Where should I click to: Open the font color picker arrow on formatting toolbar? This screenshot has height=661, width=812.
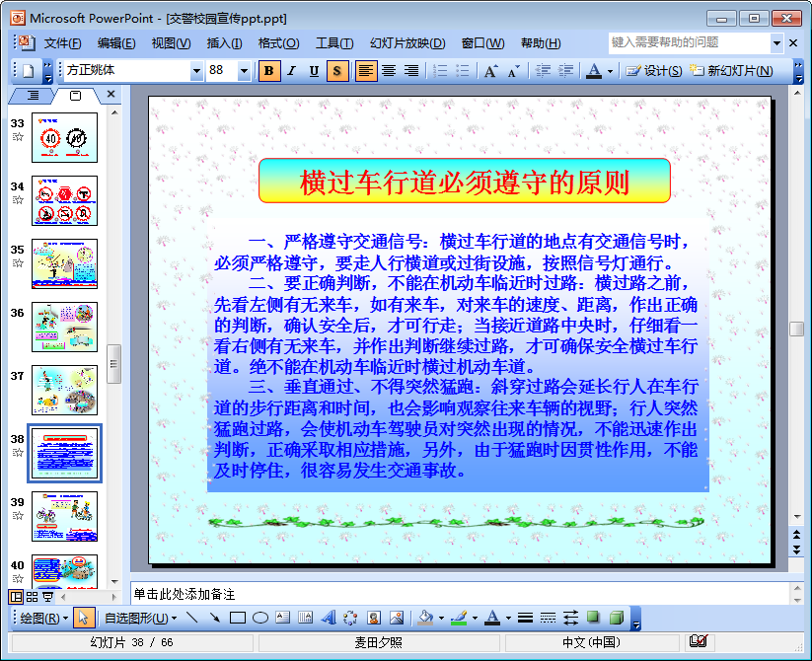coord(610,70)
